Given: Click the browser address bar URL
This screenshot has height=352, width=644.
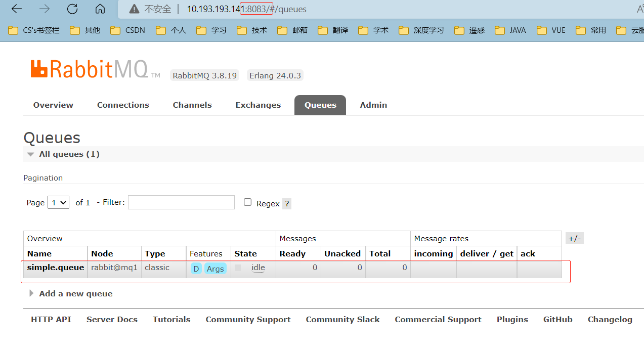Looking at the screenshot, I should coord(246,9).
